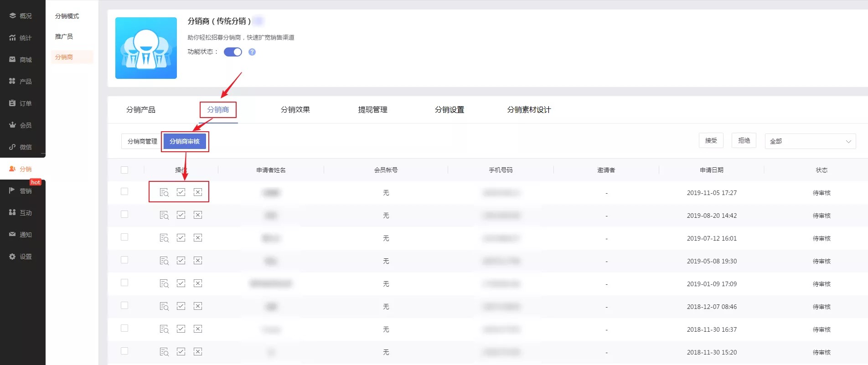Switch to the 分销效果 tab
This screenshot has height=365, width=868.
pos(295,110)
